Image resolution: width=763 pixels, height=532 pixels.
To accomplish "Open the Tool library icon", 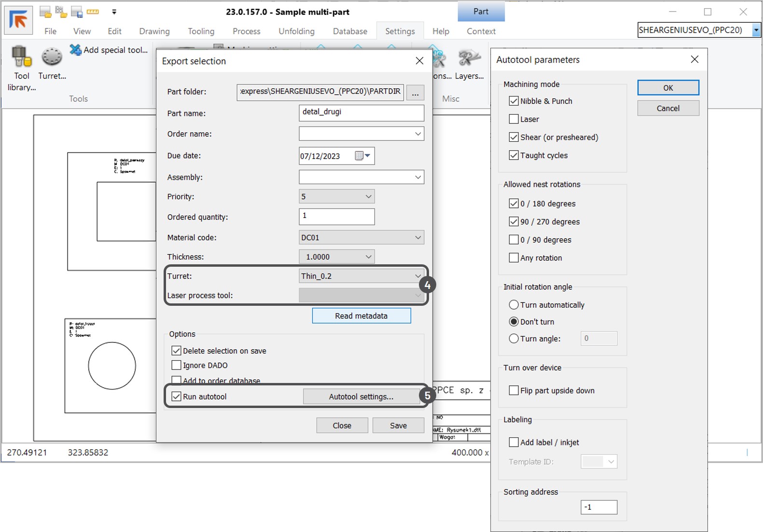I will tap(21, 57).
